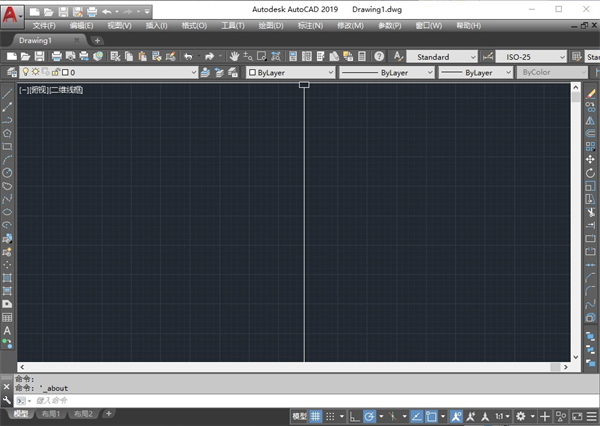600x426 pixels.
Task: Click the Undo arrow in main toolbar
Action: coord(188,57)
